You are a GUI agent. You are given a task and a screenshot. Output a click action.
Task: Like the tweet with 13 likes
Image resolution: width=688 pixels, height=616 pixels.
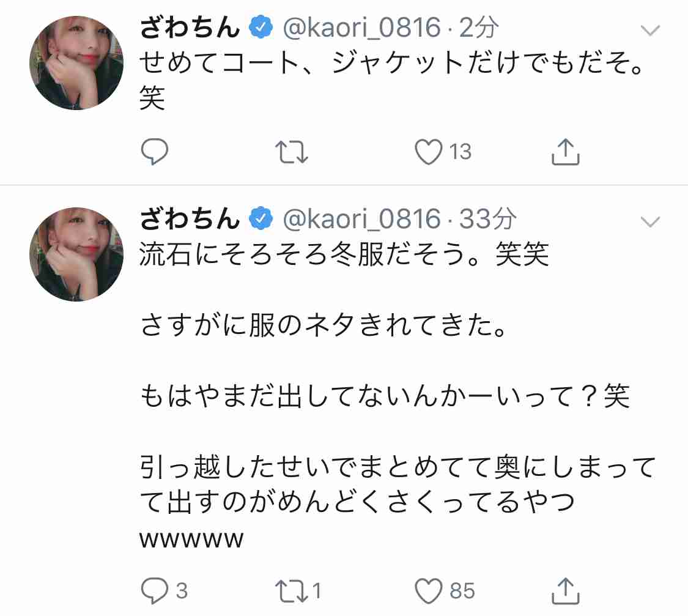pyautogui.click(x=443, y=152)
